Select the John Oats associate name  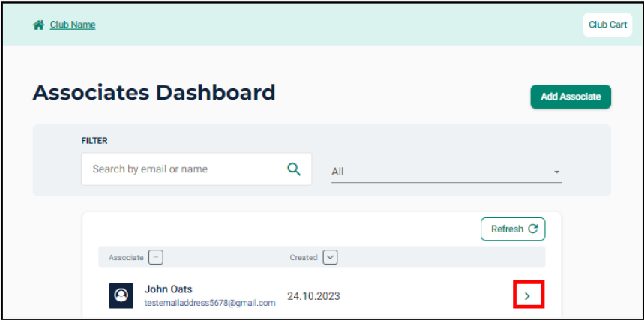pyautogui.click(x=169, y=289)
